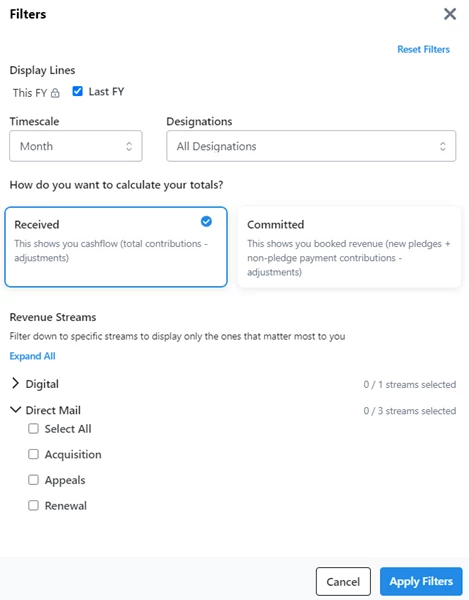
Task: Collapse the Direct Mail section chevron
Action: pos(15,410)
